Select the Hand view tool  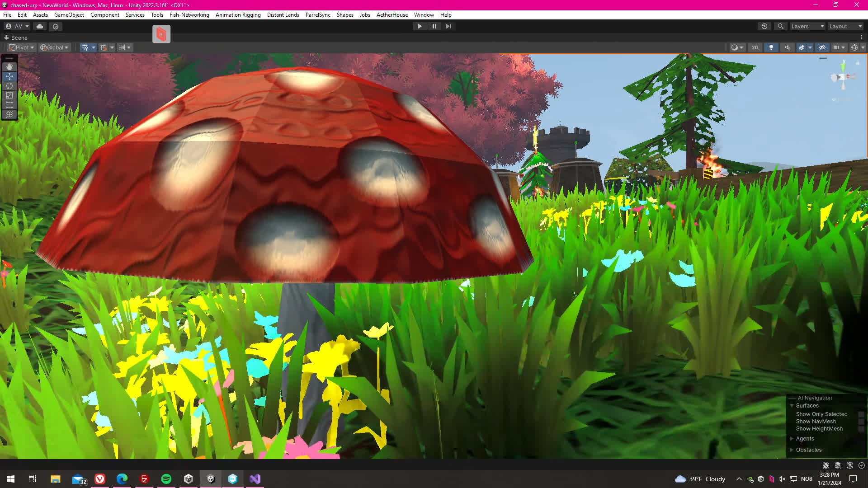coord(9,67)
